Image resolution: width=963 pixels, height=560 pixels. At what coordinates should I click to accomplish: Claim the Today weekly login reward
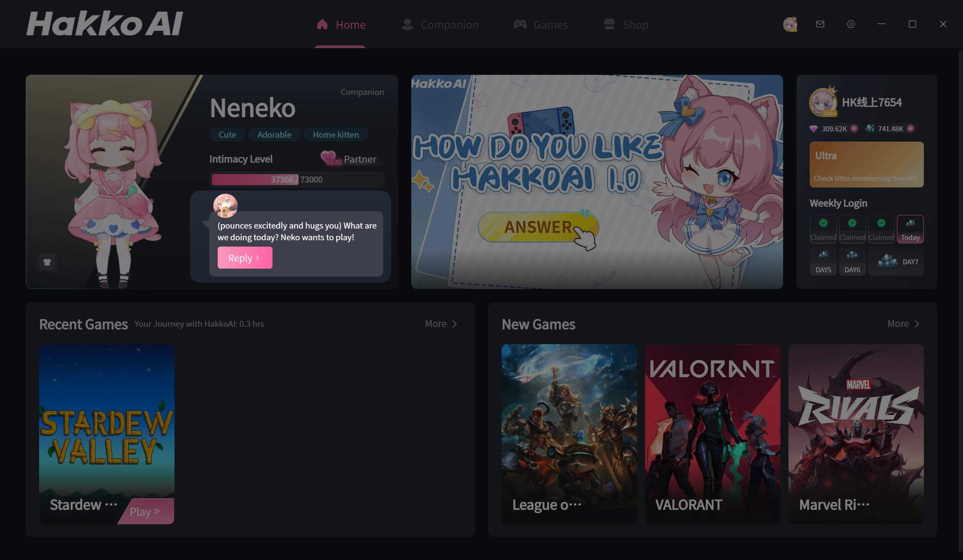pos(910,229)
